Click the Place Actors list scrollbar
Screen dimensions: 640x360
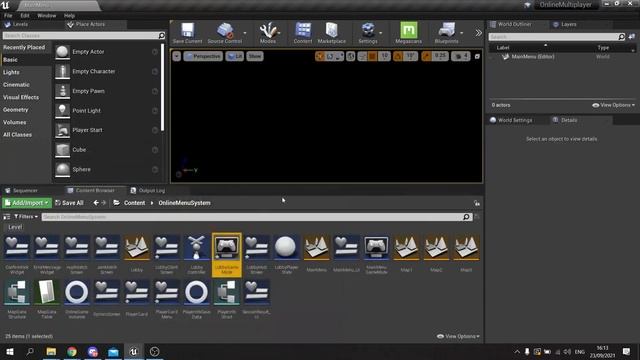click(x=162, y=88)
